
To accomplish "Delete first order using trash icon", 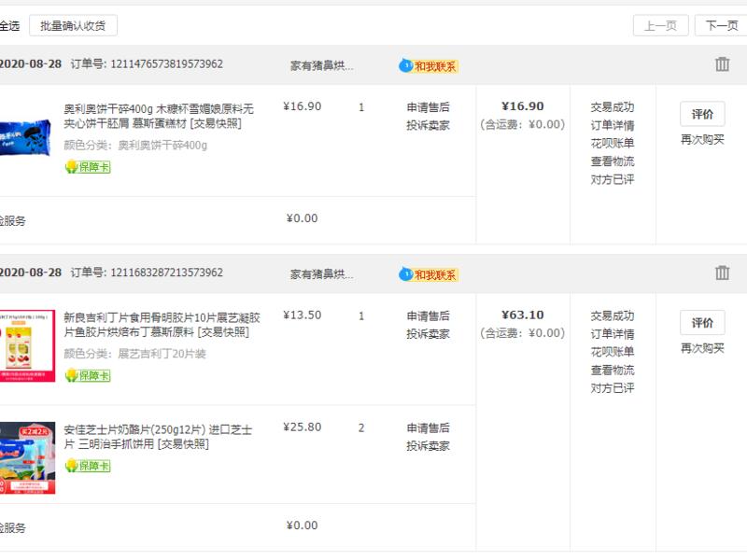I will (x=722, y=64).
